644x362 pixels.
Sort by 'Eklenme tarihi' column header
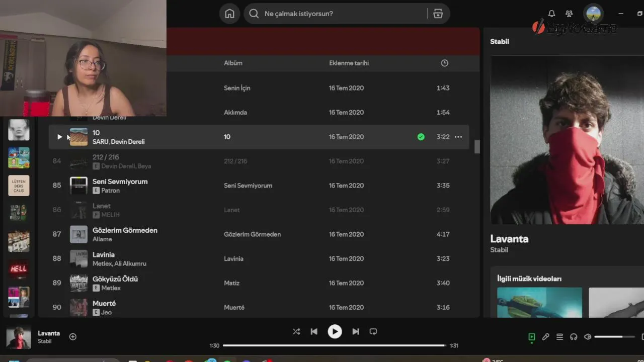pos(349,63)
